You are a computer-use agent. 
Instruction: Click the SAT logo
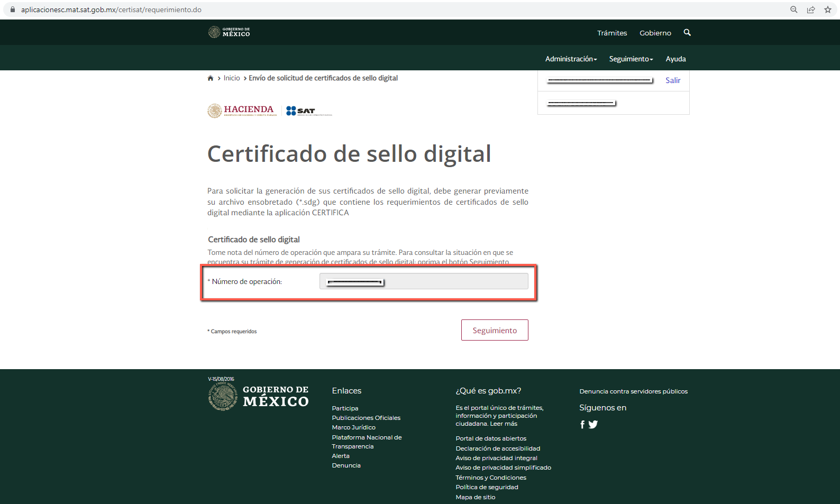tap(308, 111)
